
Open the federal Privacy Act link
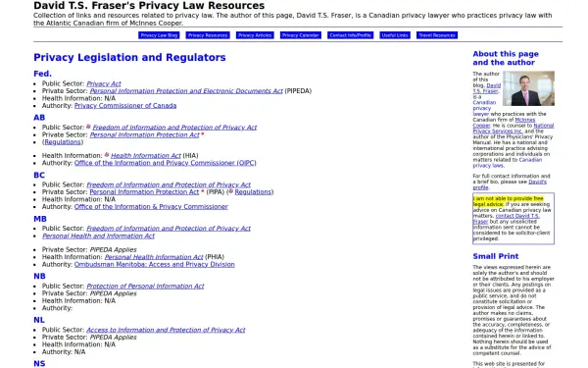click(x=104, y=83)
